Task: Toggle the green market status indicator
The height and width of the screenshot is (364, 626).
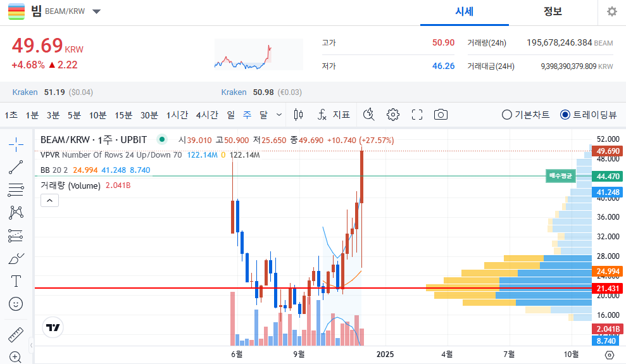Action: 161,139
